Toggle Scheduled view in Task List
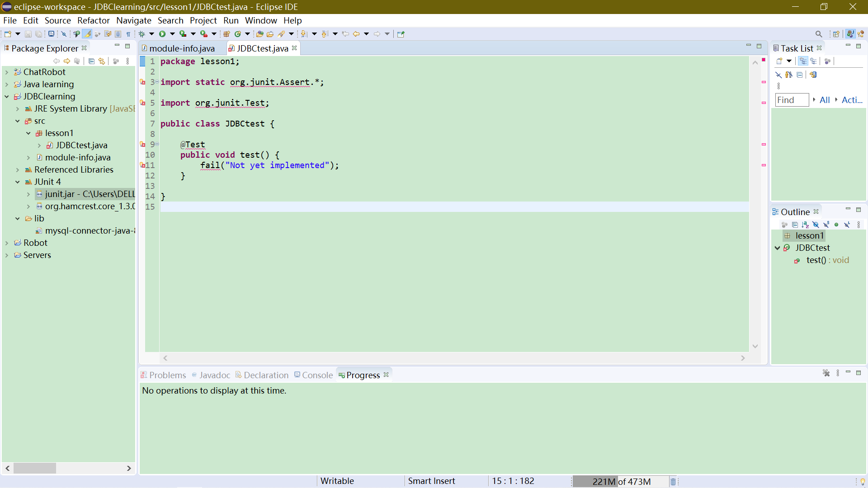 814,61
